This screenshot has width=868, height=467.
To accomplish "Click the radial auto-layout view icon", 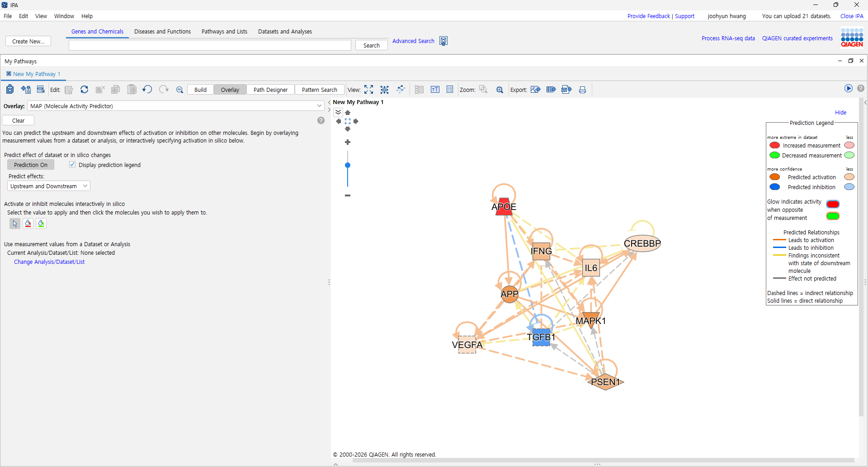I will click(x=384, y=90).
